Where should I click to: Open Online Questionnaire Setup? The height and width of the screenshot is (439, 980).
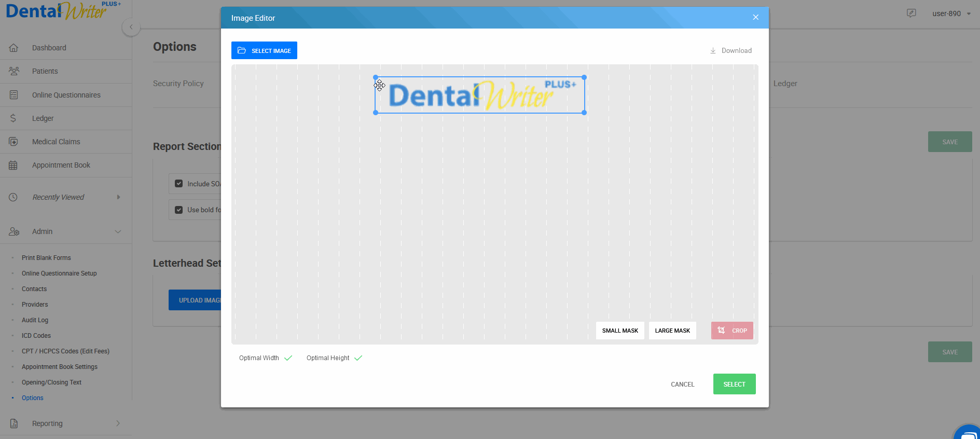click(x=59, y=273)
